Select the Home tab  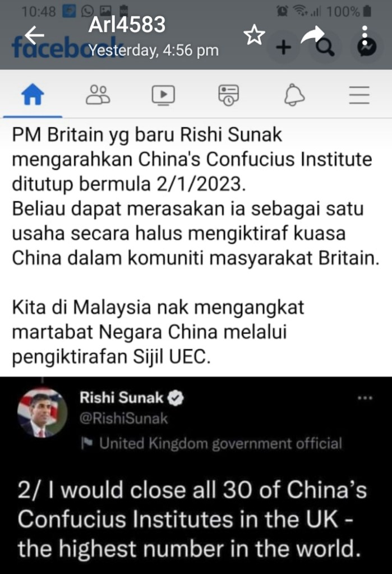pyautogui.click(x=33, y=94)
